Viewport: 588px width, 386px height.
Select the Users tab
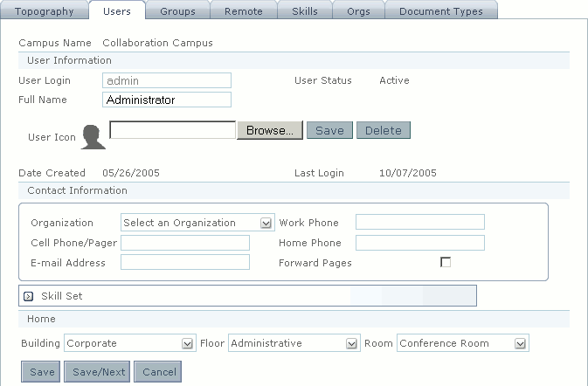(117, 10)
